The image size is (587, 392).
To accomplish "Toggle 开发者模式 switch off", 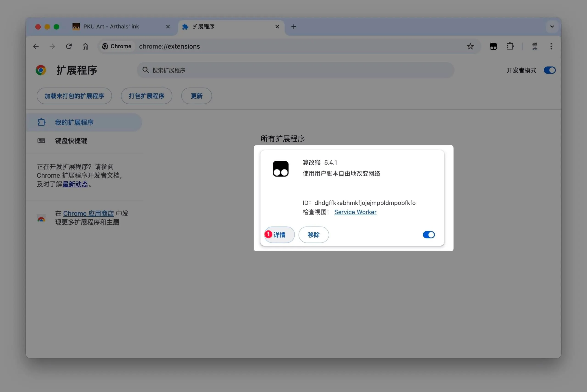I will [550, 70].
